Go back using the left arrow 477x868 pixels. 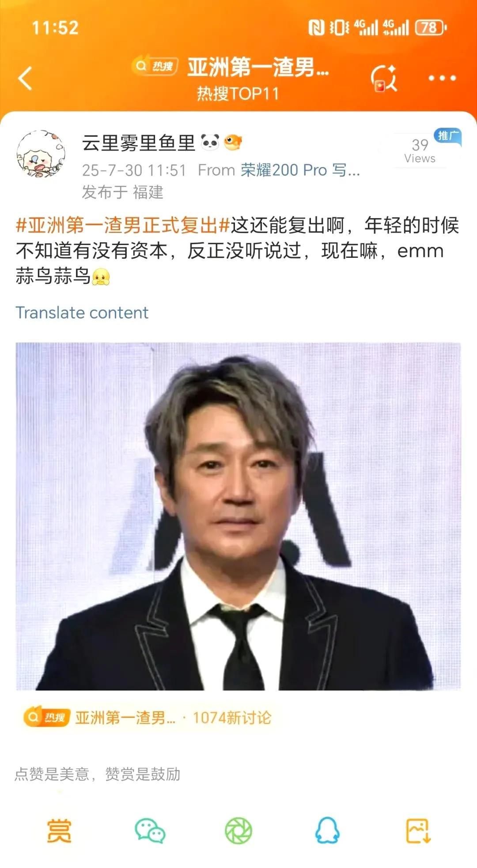(x=25, y=78)
